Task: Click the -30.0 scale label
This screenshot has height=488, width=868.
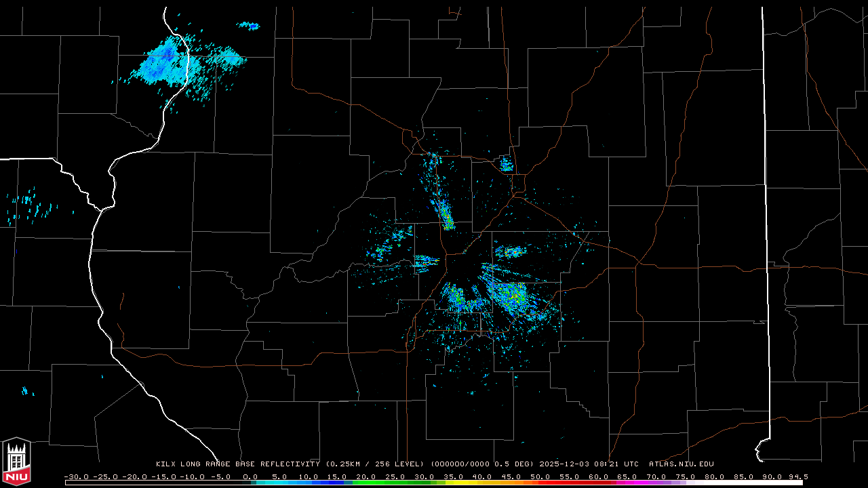Action: click(x=77, y=476)
